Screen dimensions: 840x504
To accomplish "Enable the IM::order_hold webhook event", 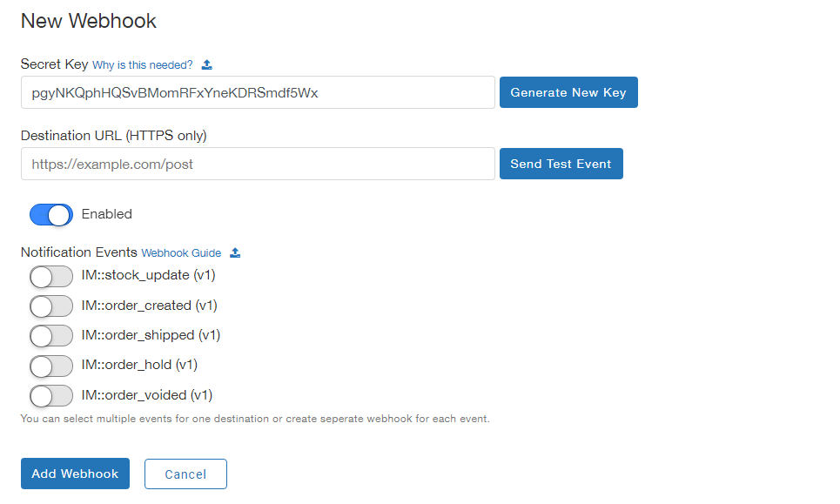I will tap(50, 366).
